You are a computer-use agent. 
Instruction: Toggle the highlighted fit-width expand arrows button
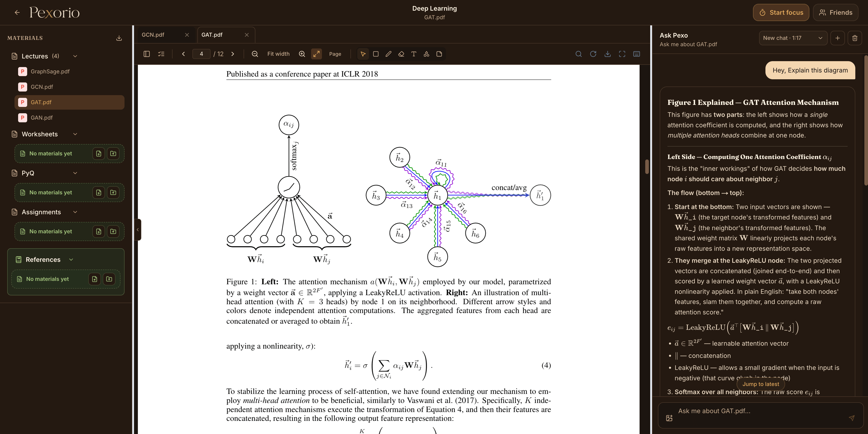point(317,54)
